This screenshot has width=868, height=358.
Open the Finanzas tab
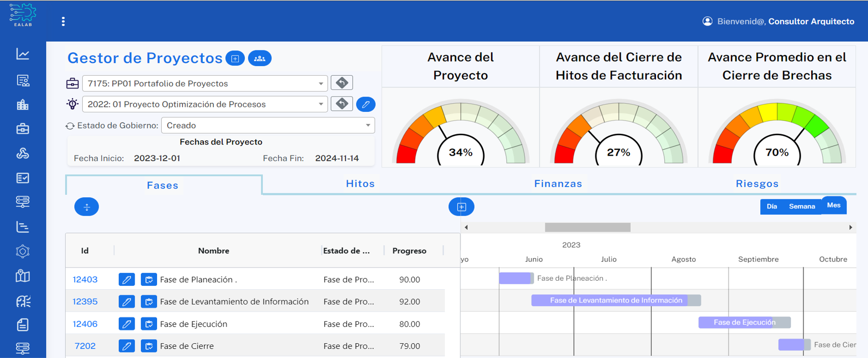pyautogui.click(x=558, y=184)
